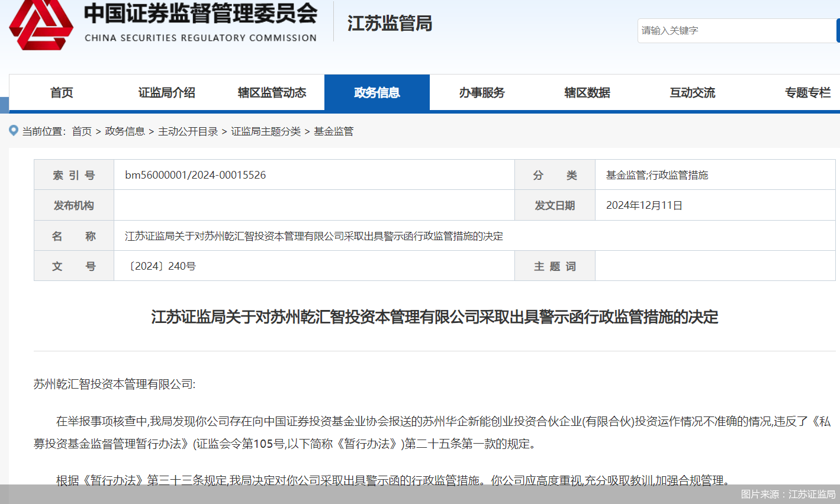The width and height of the screenshot is (840, 504).
Task: Click the document number 〔2024〕240号
Action: [x=160, y=266]
